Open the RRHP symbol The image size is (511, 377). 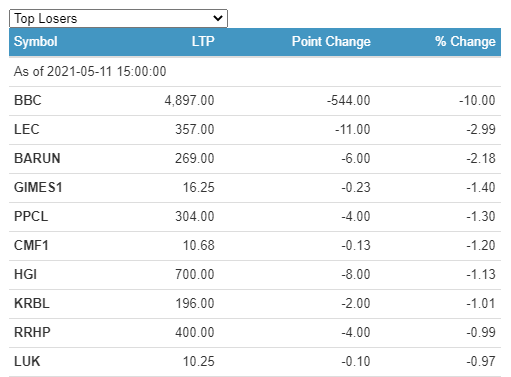pos(32,332)
